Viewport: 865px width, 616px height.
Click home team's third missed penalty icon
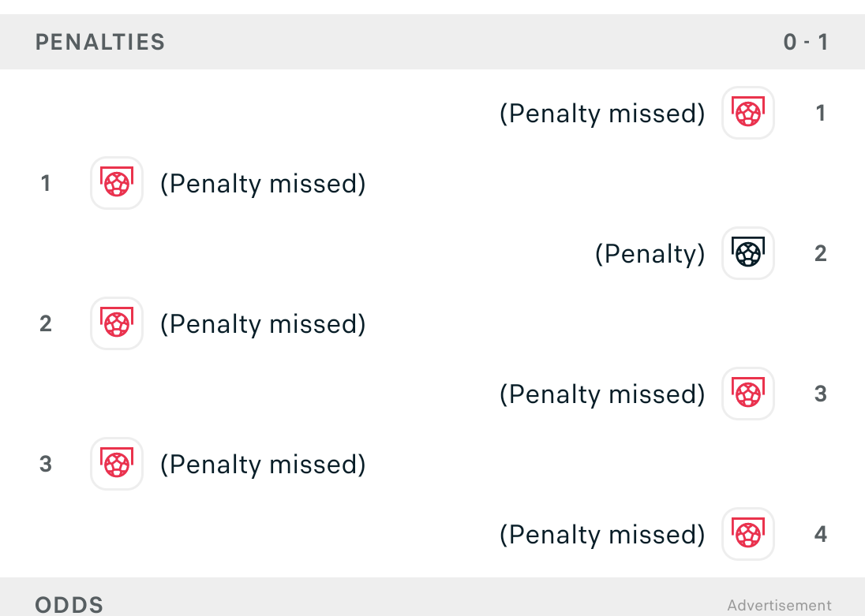[x=117, y=464]
